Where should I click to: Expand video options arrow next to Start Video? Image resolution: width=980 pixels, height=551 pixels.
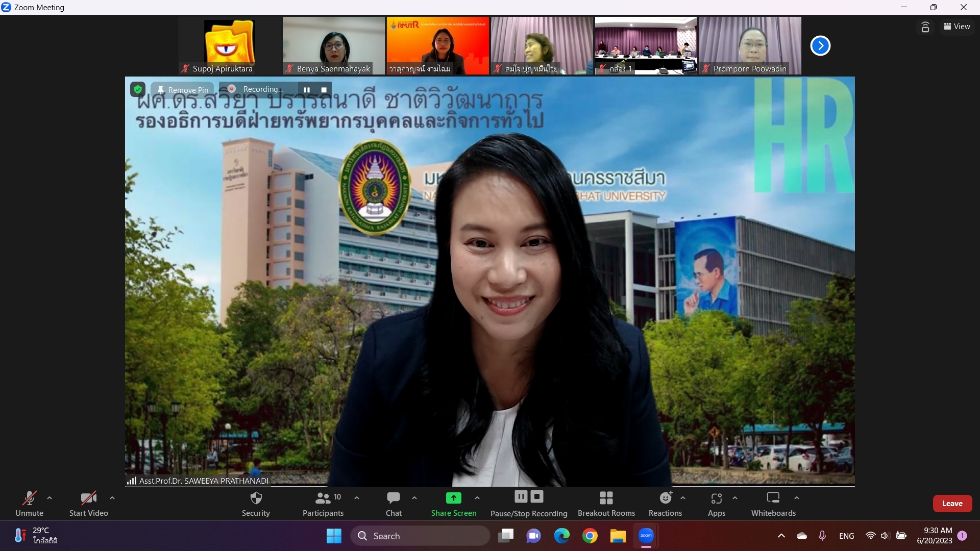tap(112, 498)
